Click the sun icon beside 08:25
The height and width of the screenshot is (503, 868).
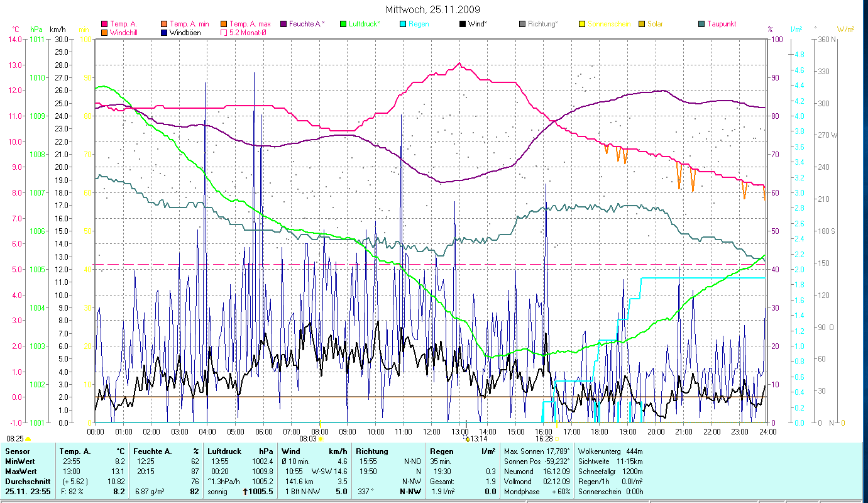pyautogui.click(x=28, y=438)
